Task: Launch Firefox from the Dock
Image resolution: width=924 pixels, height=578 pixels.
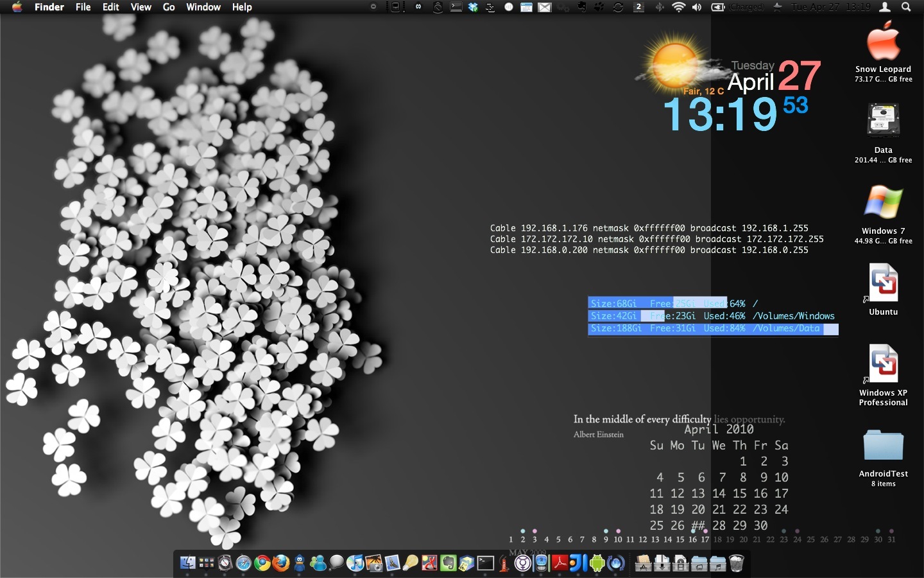Action: click(x=280, y=563)
